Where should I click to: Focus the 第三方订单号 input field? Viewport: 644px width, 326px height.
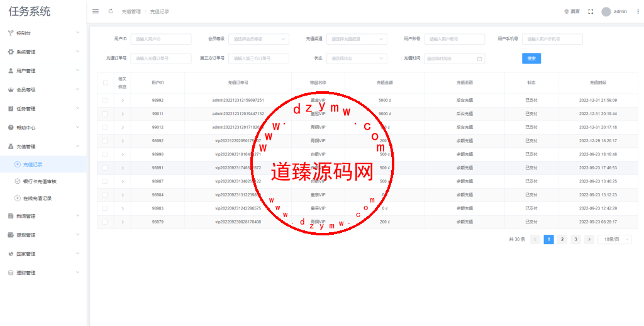point(258,59)
